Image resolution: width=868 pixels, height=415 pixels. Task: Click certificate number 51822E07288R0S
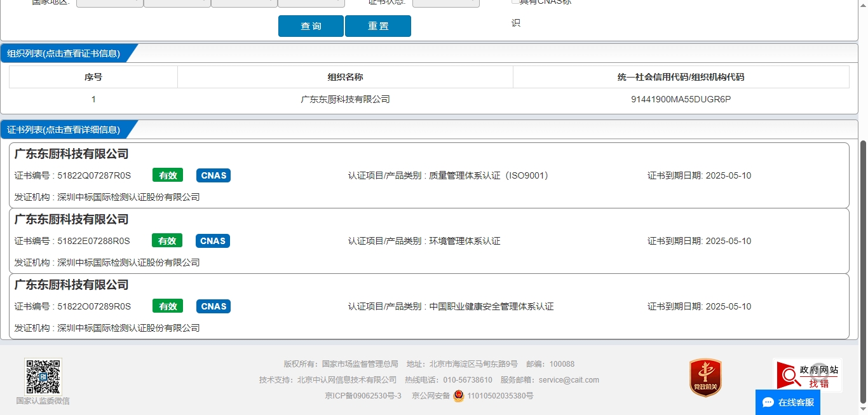[93, 241]
